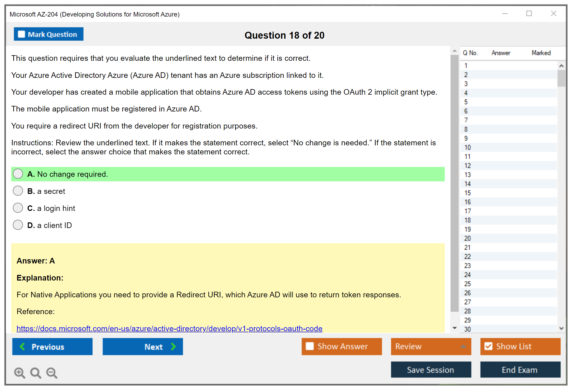Click the zoom out magnifier icon
Screen dimensions: 574x392
pos(52,373)
